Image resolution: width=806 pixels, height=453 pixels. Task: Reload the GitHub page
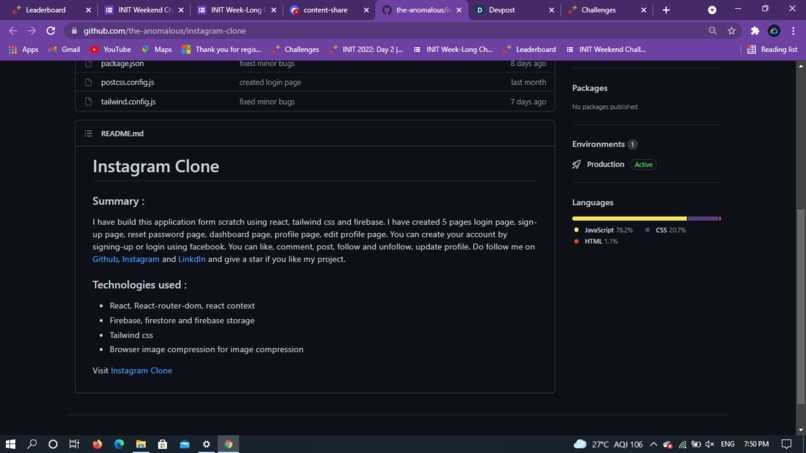[x=50, y=31]
